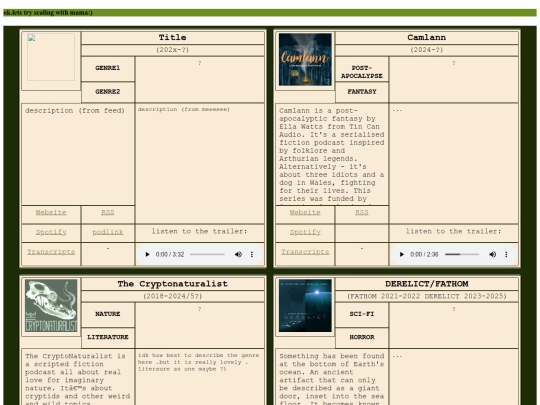This screenshot has width=540, height=405.
Task: Seek within the Camlann trailer progress bar
Action: (462, 255)
